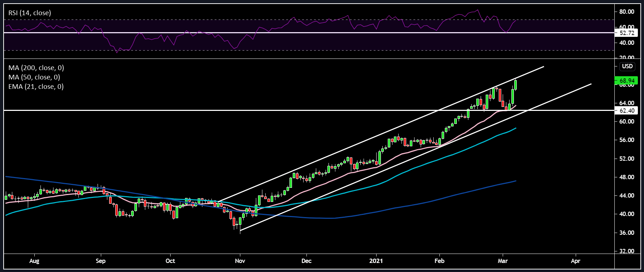
Task: Click the 52.00 price axis label
Action: 627,159
